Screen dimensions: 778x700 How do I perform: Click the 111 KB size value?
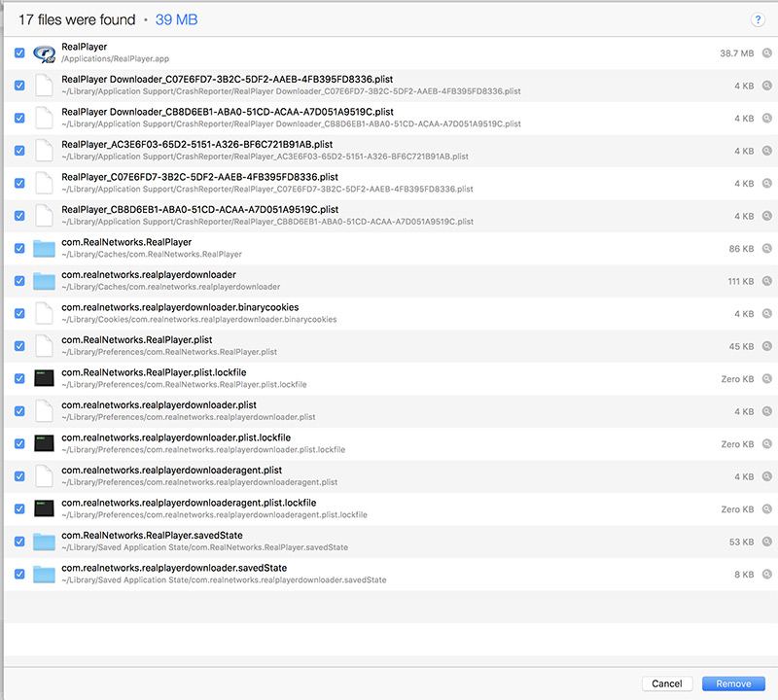pyautogui.click(x=741, y=281)
